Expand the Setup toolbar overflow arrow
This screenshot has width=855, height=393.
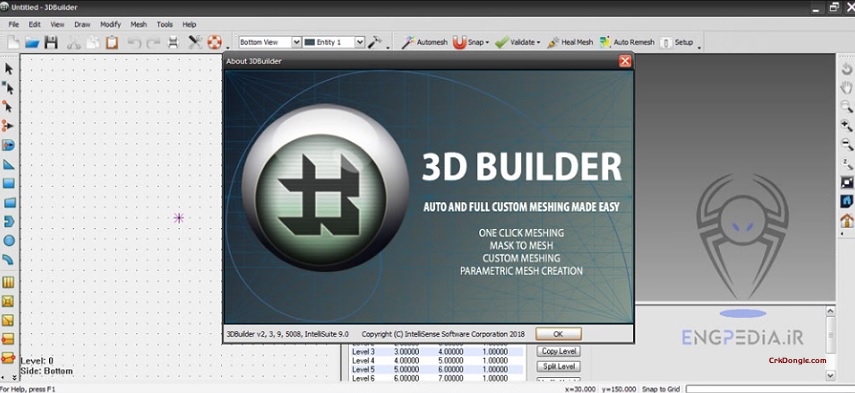(699, 48)
